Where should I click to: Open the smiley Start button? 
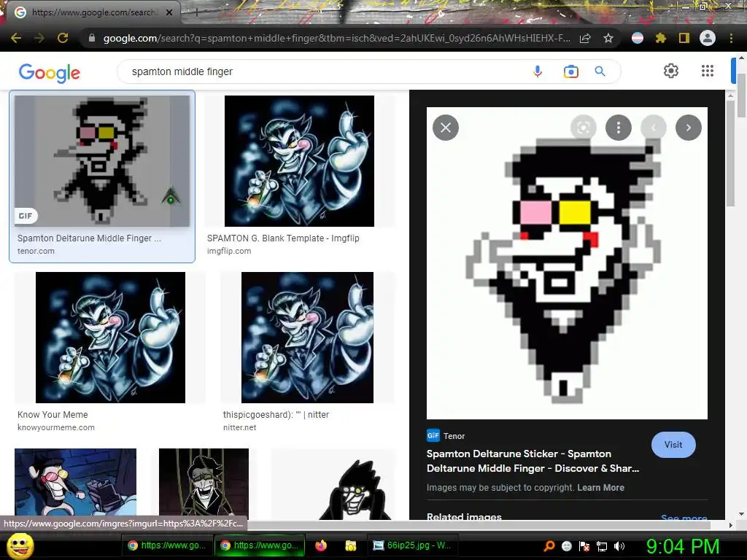tap(20, 545)
